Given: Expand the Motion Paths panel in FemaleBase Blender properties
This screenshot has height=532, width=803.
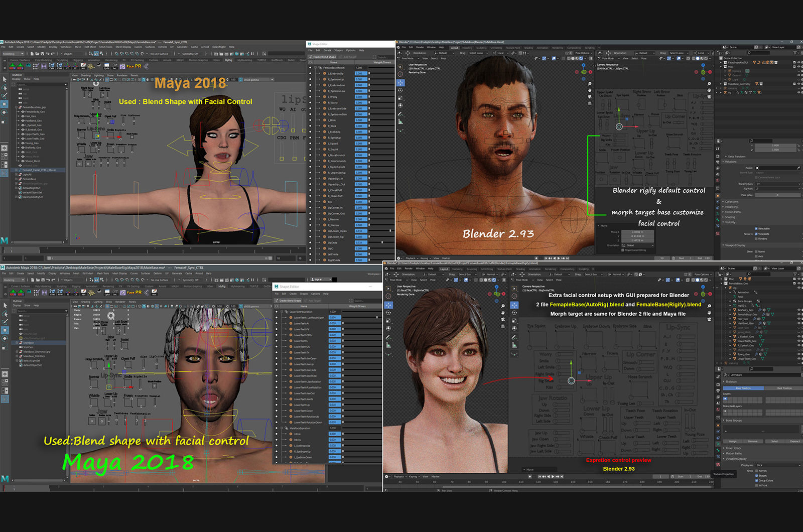Looking at the screenshot, I should pyautogui.click(x=734, y=453).
